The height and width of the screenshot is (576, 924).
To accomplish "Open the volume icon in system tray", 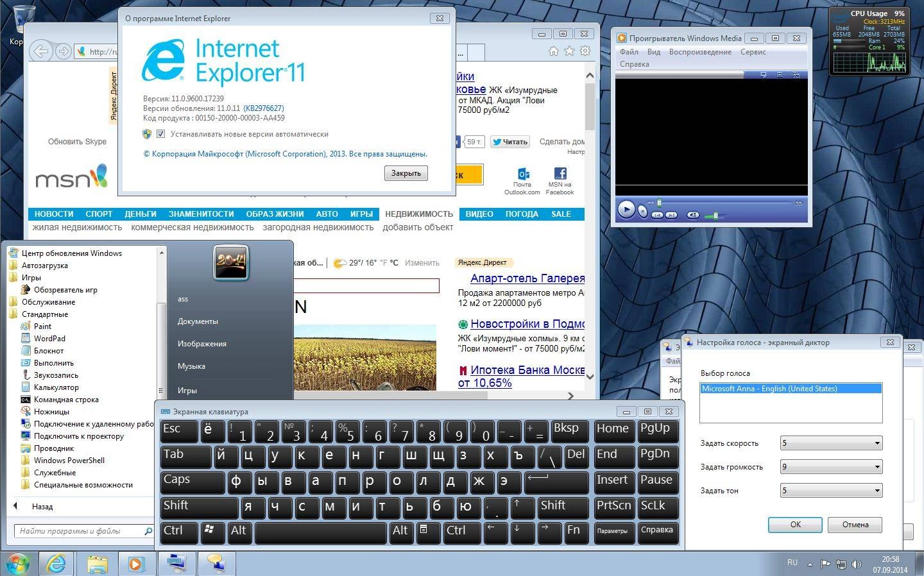I will [857, 564].
